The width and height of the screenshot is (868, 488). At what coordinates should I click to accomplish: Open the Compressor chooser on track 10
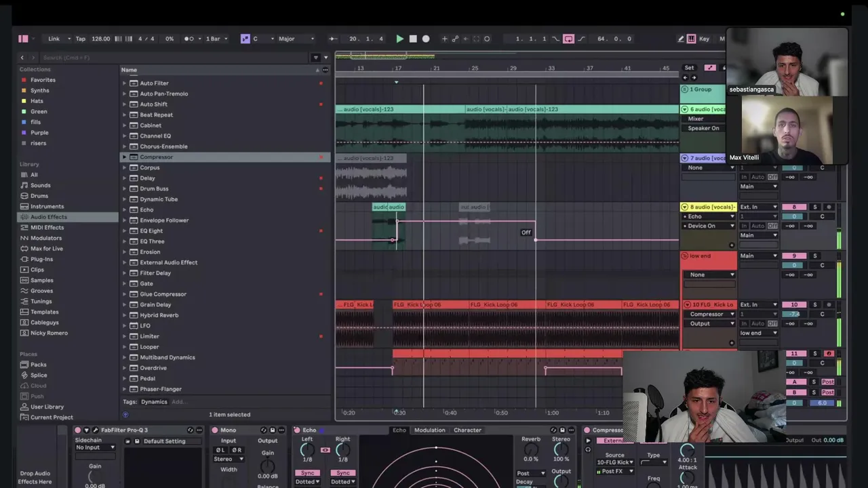pyautogui.click(x=711, y=314)
